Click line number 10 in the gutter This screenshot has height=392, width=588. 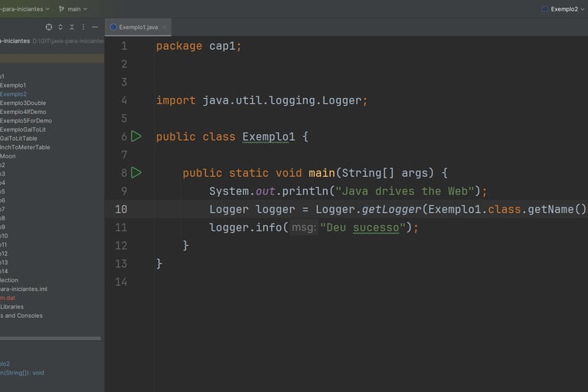(x=121, y=209)
